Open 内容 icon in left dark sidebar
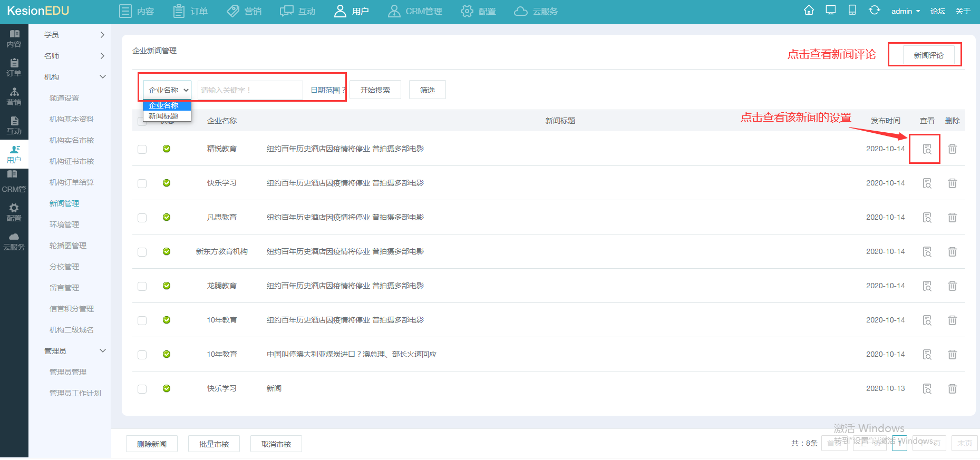Viewport: 980px width, 460px height. [x=14, y=39]
